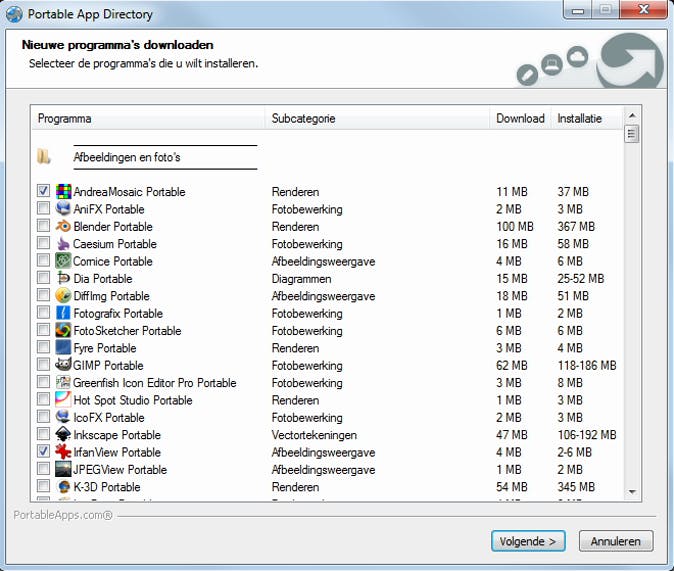The height and width of the screenshot is (571, 674).
Task: Click the Volgende > button
Action: point(528,541)
